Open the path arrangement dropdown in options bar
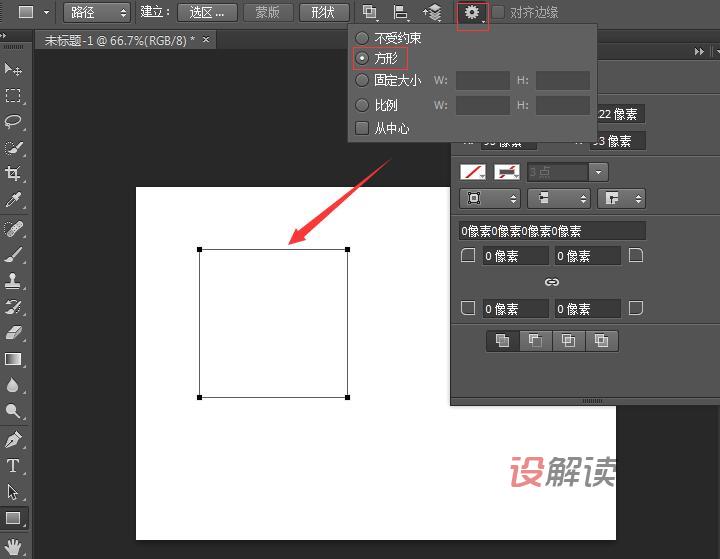Viewport: 720px width, 559px height. pyautogui.click(x=432, y=13)
